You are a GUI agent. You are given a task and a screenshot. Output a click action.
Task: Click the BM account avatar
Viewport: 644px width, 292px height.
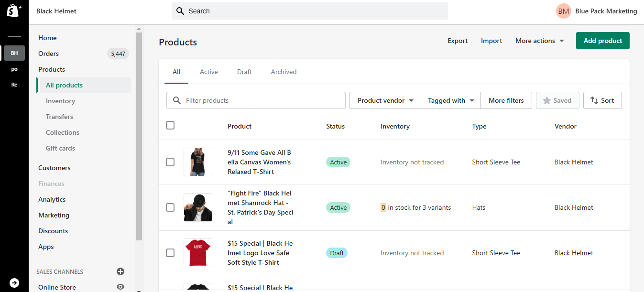[564, 11]
